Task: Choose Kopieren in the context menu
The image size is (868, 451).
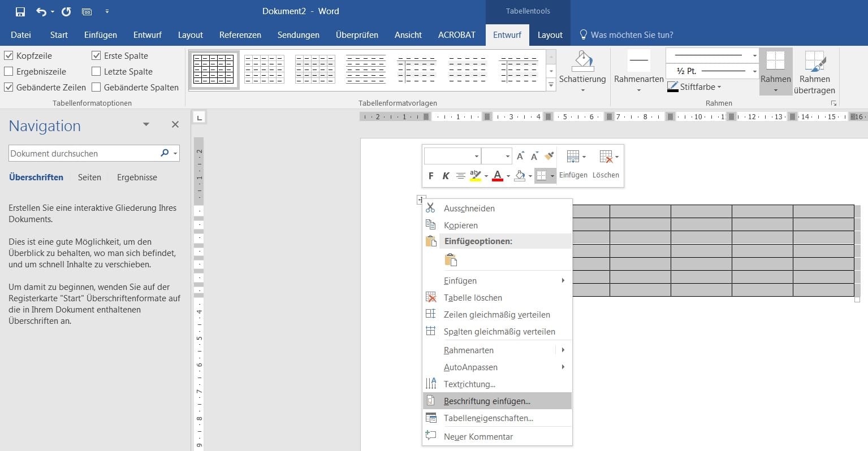Action: (x=498, y=225)
